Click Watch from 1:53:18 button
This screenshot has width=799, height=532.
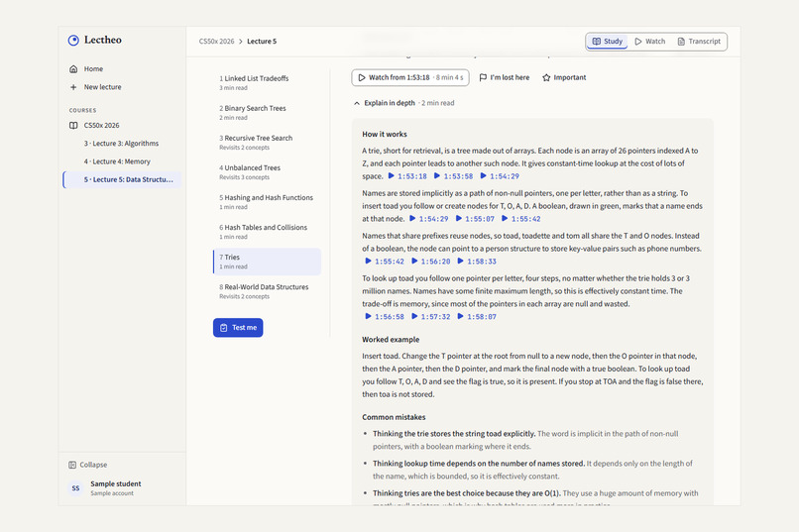tap(410, 77)
